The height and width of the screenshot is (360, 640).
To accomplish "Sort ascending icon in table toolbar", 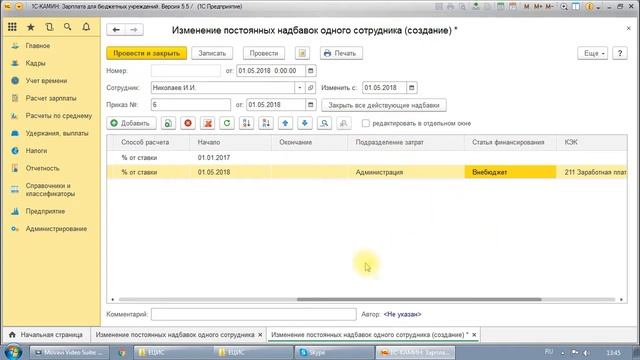I will 247,123.
